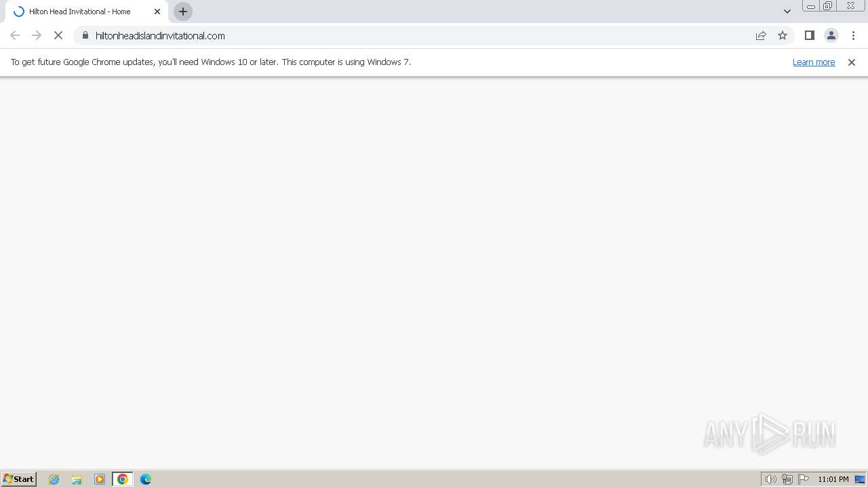
Task: Expand the tab search dropdown
Action: [787, 12]
